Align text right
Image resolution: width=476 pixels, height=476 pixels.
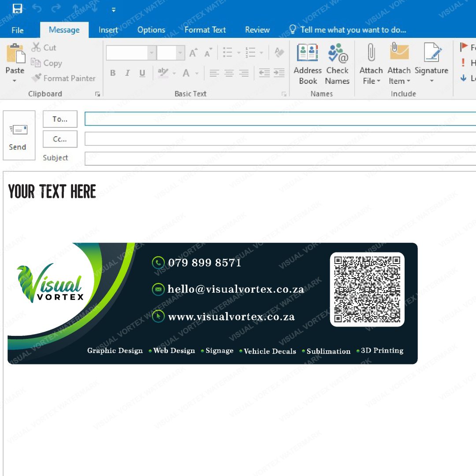coord(244,73)
